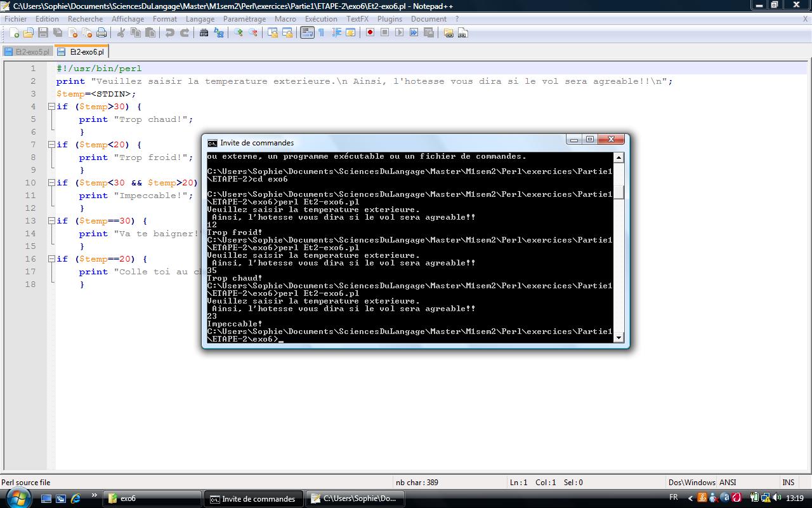
Task: Click the Save All toolbar icon
Action: 58,33
